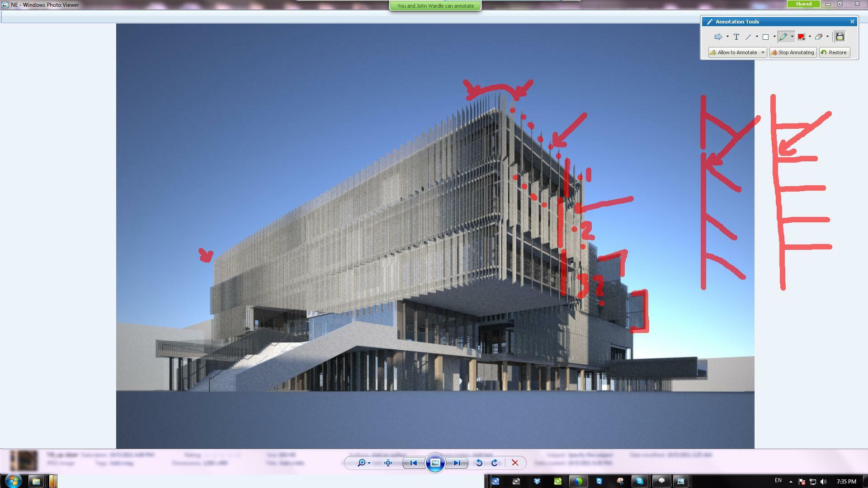
Task: Open TeamViewer taskbar icon
Action: pos(599,481)
